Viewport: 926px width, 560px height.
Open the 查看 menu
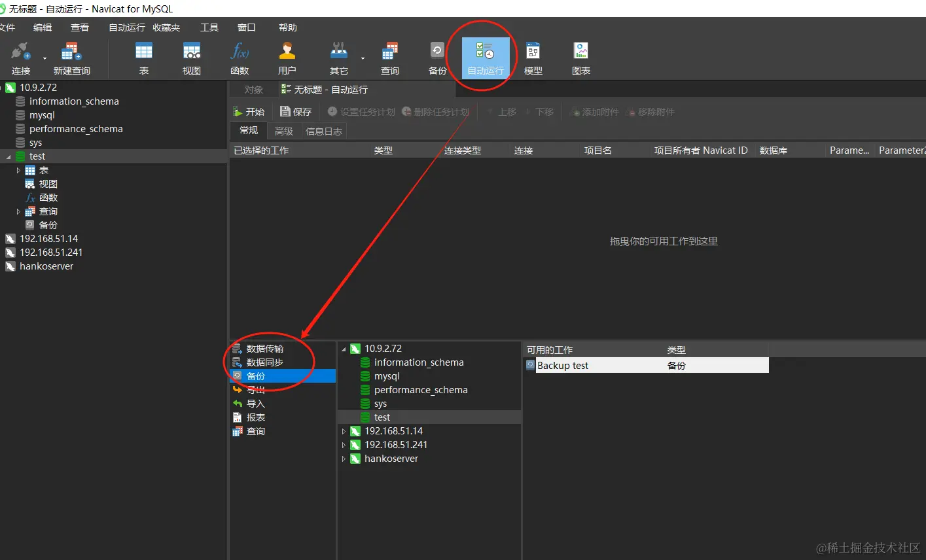[80, 27]
